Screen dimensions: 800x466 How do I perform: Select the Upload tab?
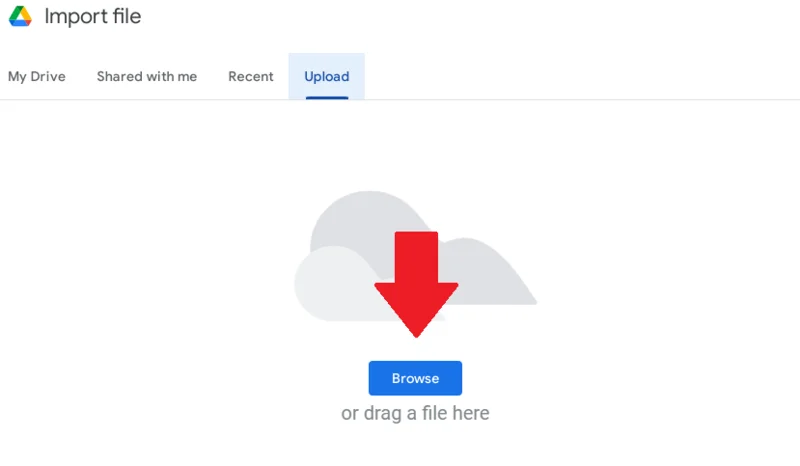click(327, 77)
